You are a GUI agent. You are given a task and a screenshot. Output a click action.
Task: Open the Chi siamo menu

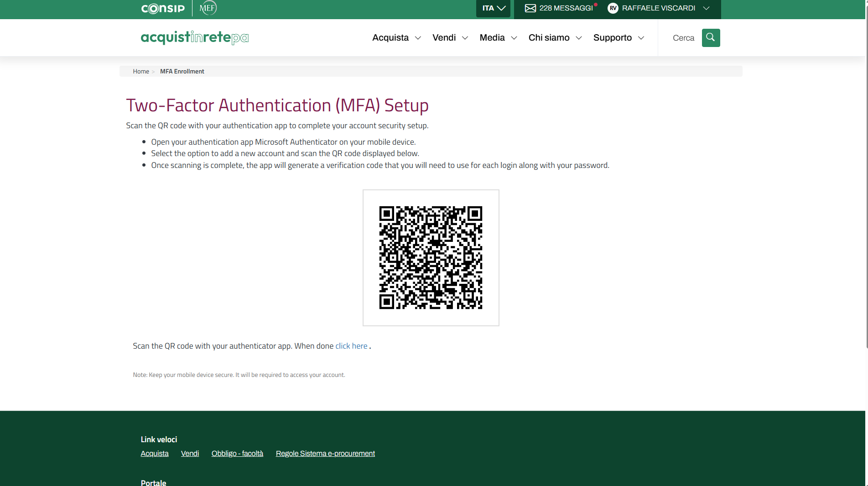(x=555, y=38)
